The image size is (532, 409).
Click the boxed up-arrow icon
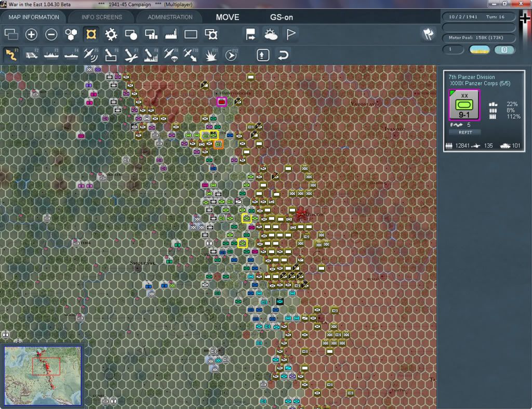[x=263, y=55]
